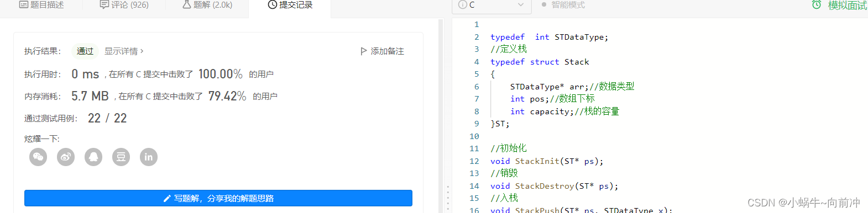Share result via LinkedIn icon
This screenshot has height=213, width=868.
(x=149, y=157)
